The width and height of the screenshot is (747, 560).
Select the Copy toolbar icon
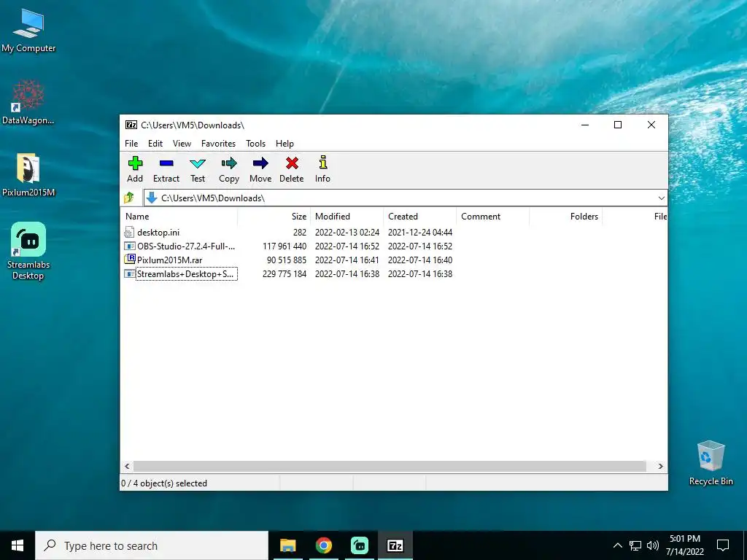click(x=229, y=163)
